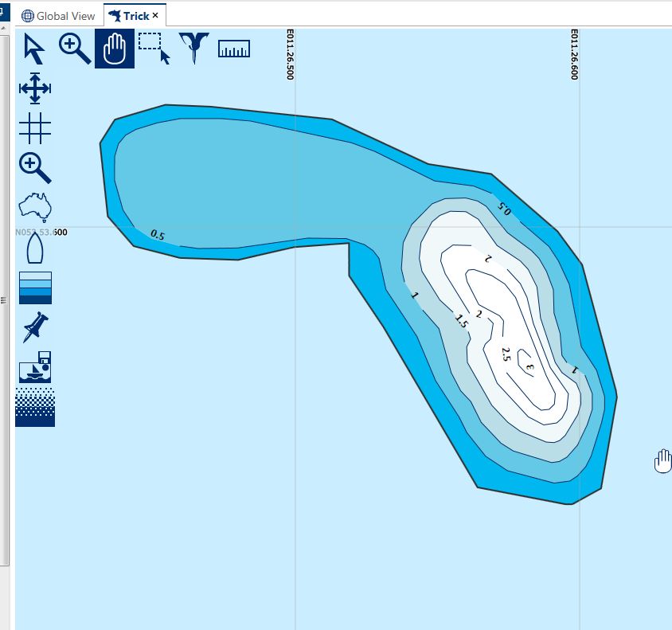Toggle the grid lines overlay
The width and height of the screenshot is (672, 630).
pyautogui.click(x=34, y=127)
